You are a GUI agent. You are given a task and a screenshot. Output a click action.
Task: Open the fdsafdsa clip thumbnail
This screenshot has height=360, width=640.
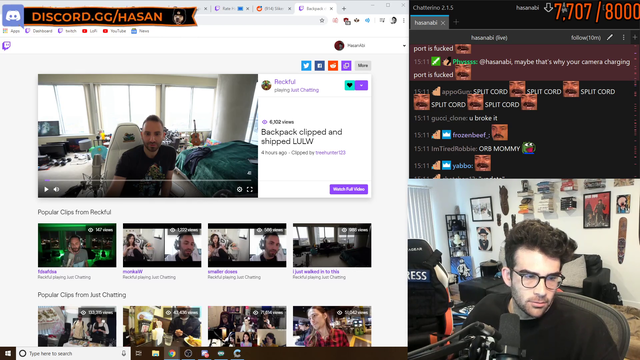pos(77,245)
